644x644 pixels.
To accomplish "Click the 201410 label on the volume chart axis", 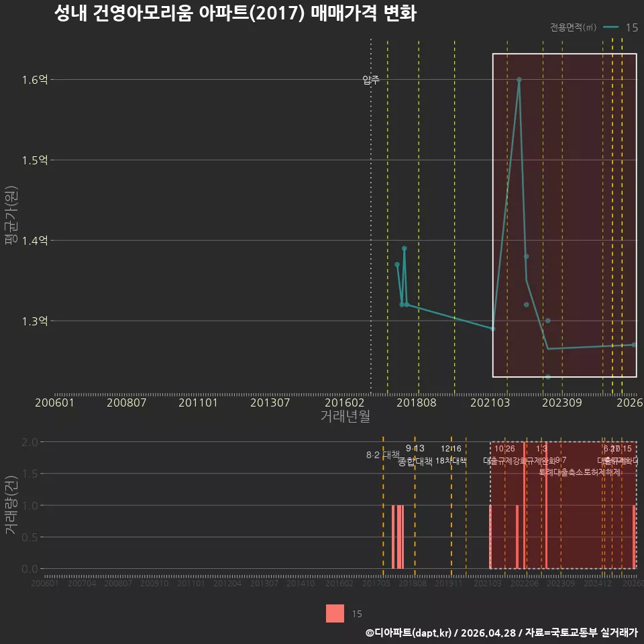I will [301, 583].
